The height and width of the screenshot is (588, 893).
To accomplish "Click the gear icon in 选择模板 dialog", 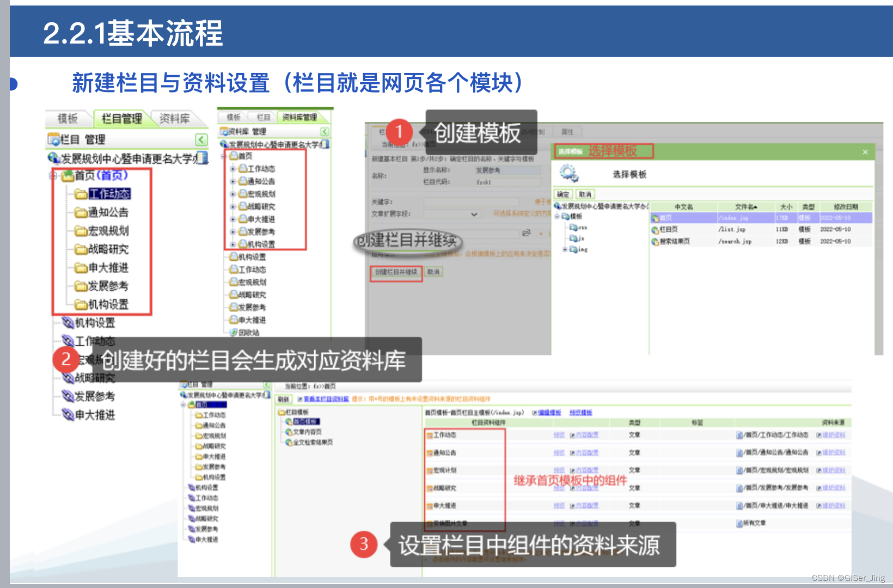I will pyautogui.click(x=568, y=174).
